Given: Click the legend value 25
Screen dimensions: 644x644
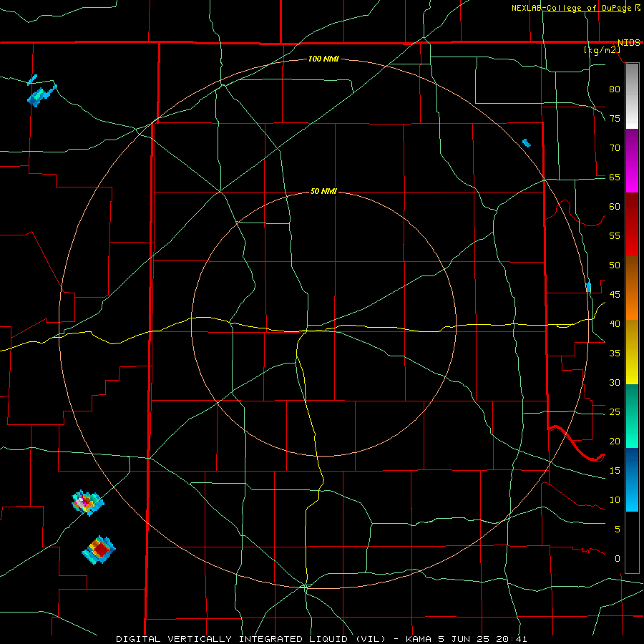Looking at the screenshot, I should tap(615, 412).
